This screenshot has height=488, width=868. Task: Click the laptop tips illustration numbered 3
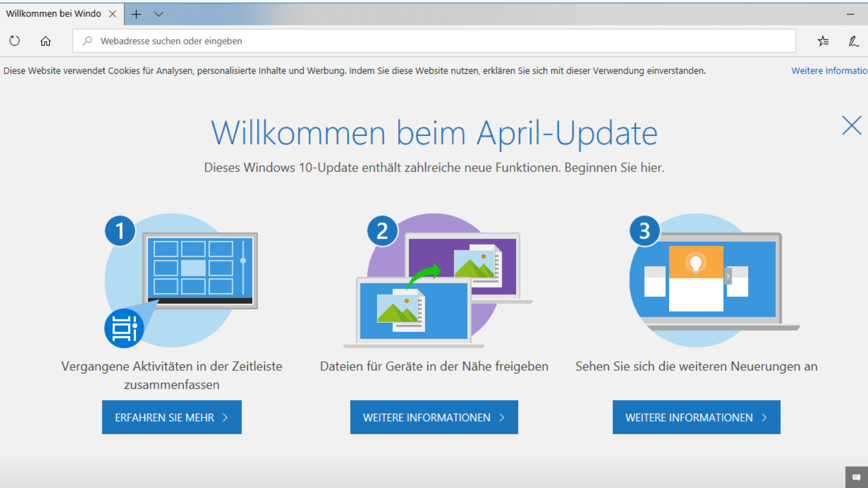(714, 280)
